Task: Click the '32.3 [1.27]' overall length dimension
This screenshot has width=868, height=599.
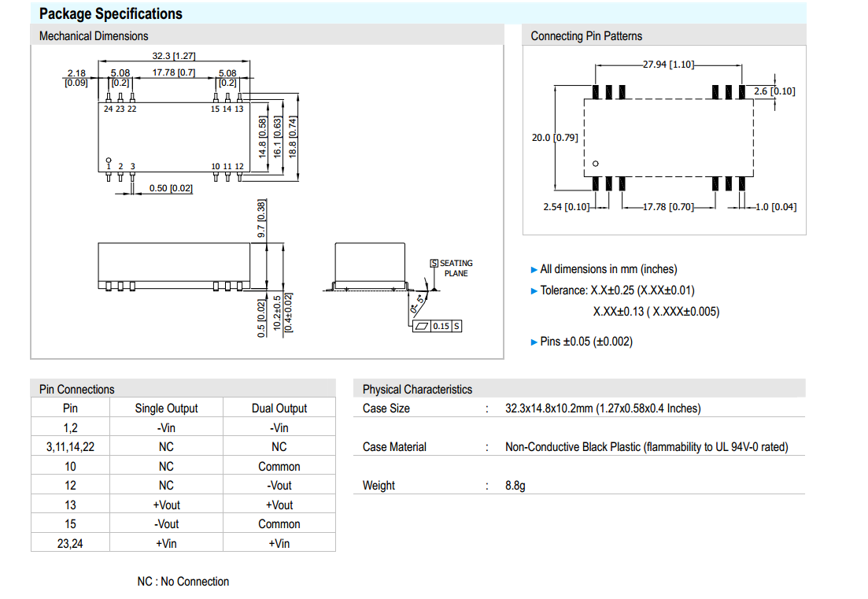Action: tap(173, 56)
